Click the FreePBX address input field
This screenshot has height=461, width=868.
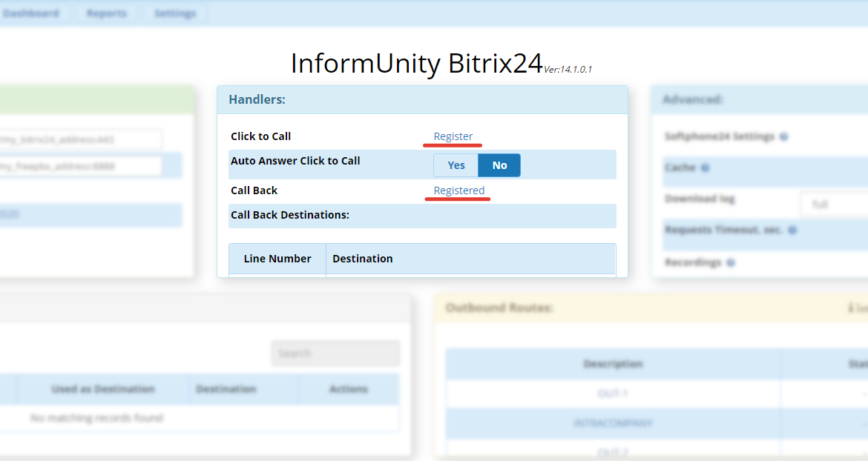[x=81, y=166]
